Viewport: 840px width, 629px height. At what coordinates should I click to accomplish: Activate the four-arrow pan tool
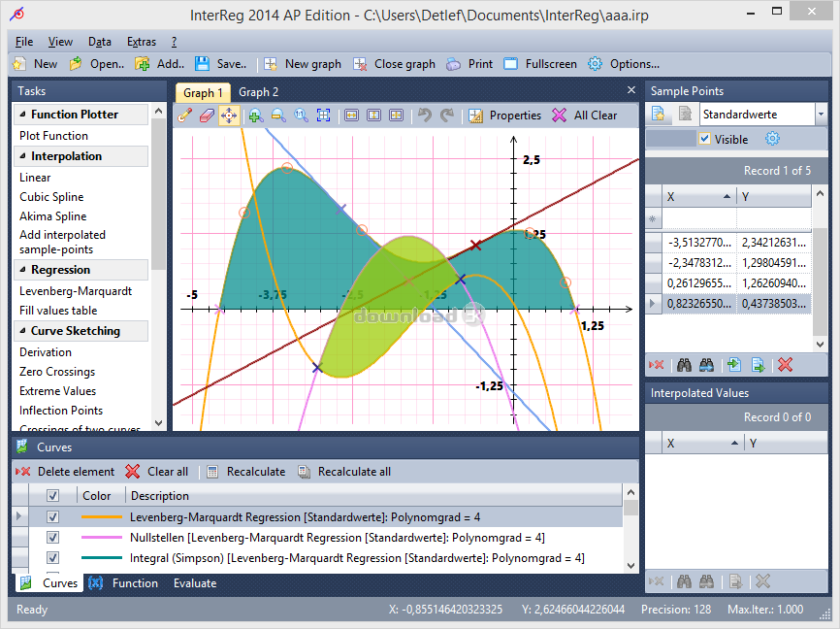229,116
